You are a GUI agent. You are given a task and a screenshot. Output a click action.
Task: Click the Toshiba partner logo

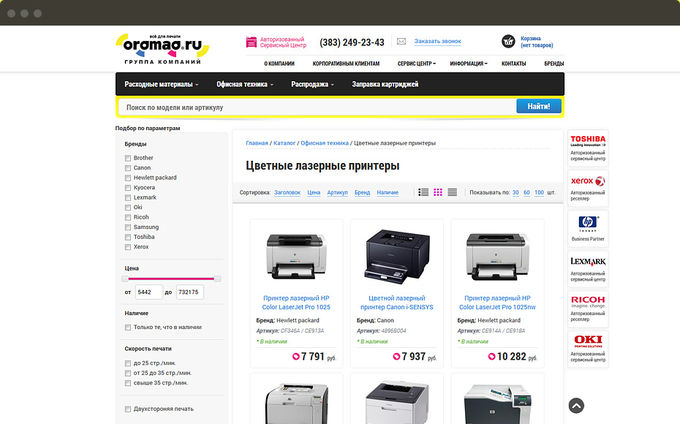coord(587,139)
